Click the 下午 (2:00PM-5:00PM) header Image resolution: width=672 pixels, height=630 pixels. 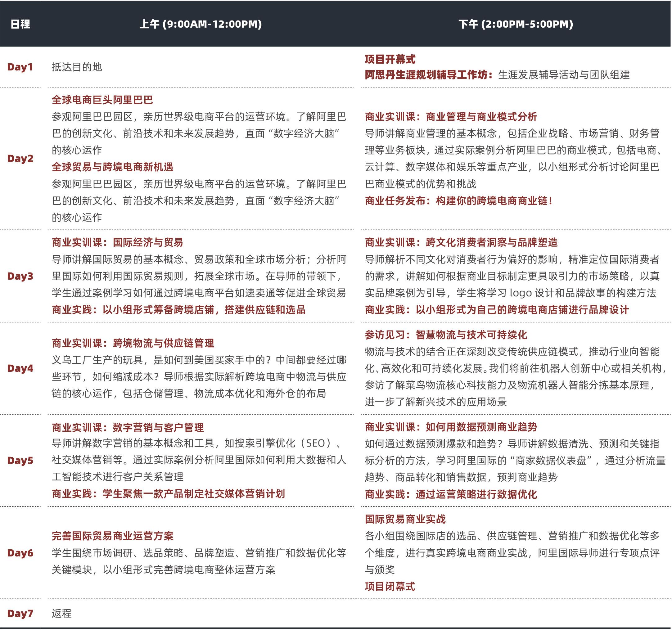[x=516, y=24]
